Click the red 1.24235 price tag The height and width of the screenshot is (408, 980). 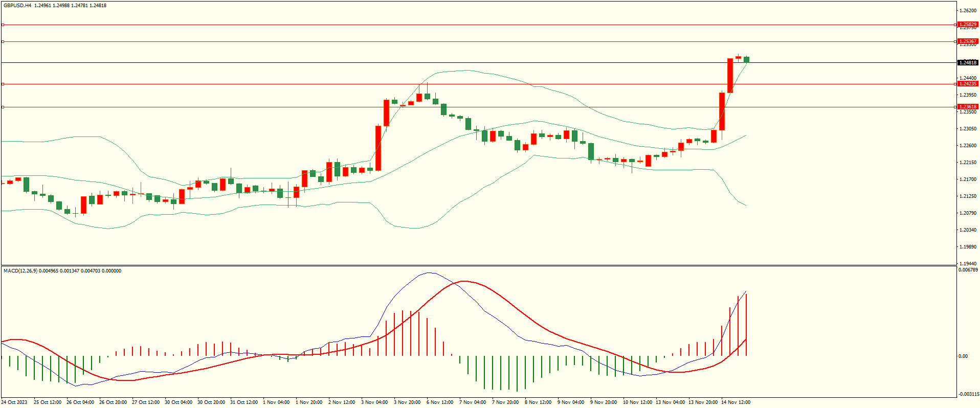coord(968,84)
